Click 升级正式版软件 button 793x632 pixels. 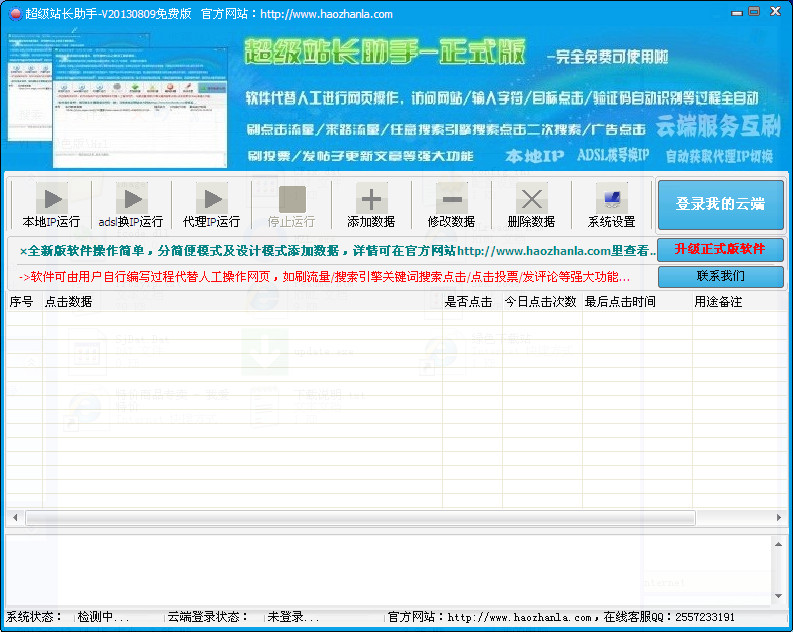click(720, 249)
